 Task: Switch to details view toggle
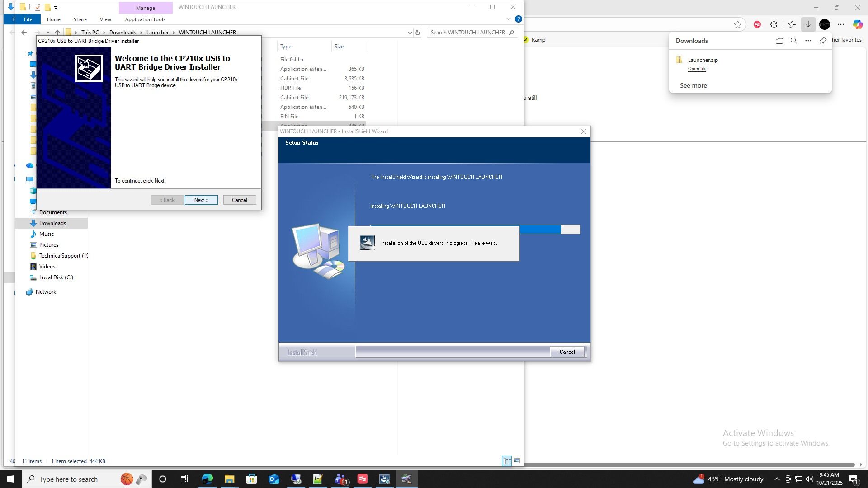point(507,461)
